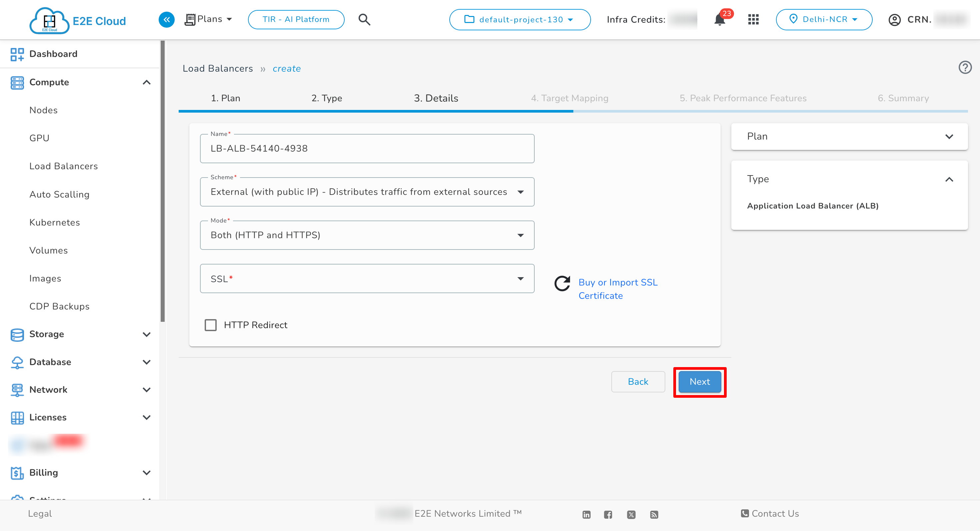Click the Delhi-NCR location pin icon
Screen dimensions: 980x531
[794, 19]
